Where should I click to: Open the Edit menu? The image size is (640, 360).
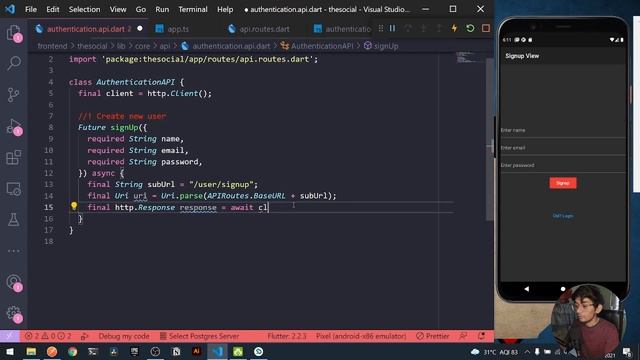pos(53,9)
